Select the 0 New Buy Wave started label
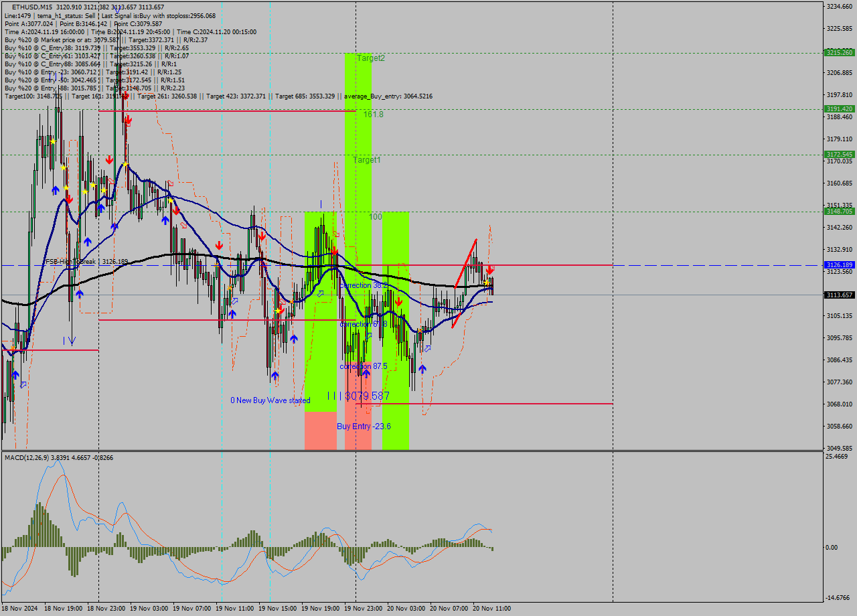 (270, 400)
